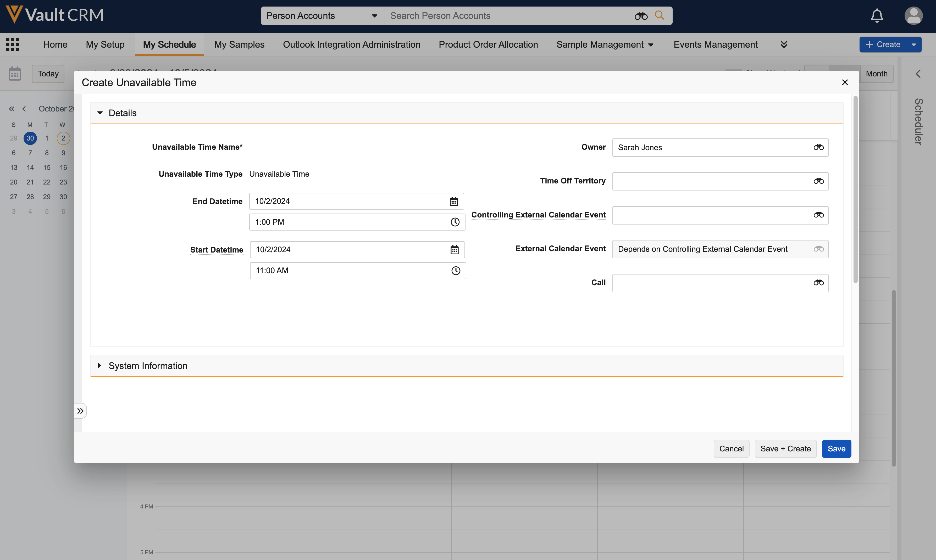
Task: Open the End Datetime calendar picker
Action: 453,201
